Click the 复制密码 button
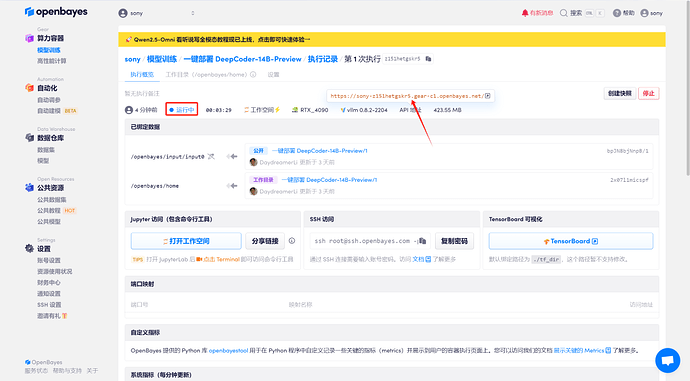The image size is (690, 381). tap(455, 241)
